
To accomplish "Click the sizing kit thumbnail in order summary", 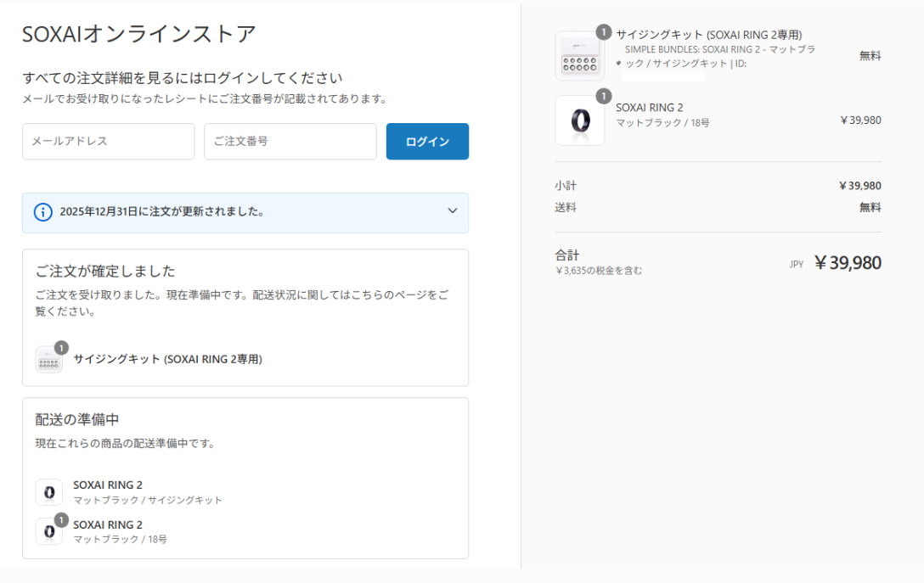I will pyautogui.click(x=580, y=56).
